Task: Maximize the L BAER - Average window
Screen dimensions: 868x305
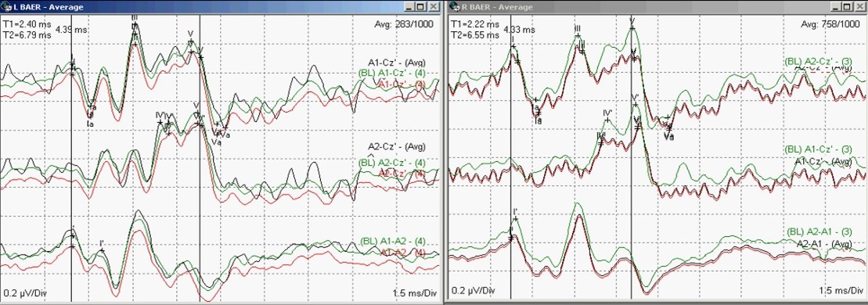Action: click(420, 6)
